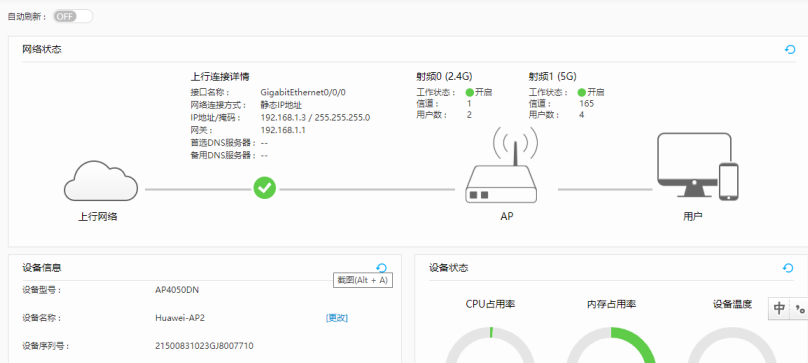Screen dimensions: 808x363
Task: Click the green checkmark connection status icon
Action: coord(265,189)
